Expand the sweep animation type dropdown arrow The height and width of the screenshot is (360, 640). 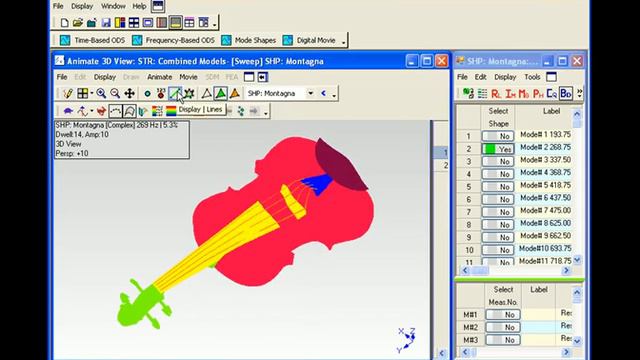(x=91, y=111)
